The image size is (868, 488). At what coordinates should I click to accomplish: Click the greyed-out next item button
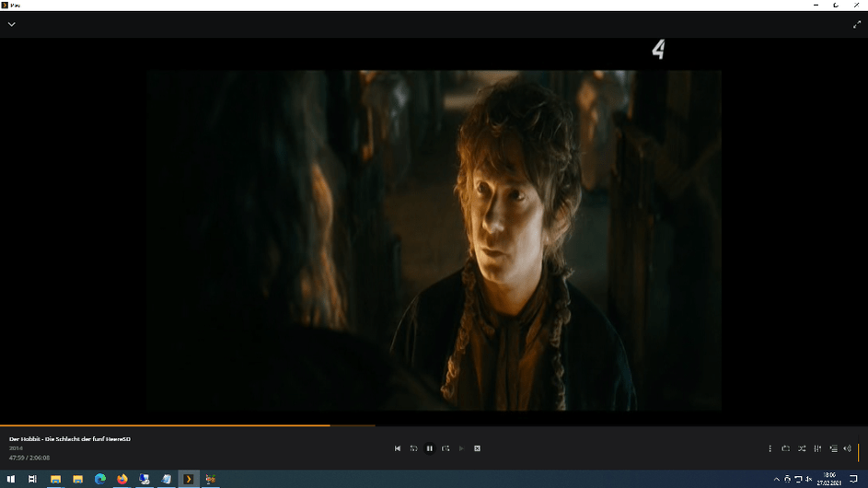461,448
